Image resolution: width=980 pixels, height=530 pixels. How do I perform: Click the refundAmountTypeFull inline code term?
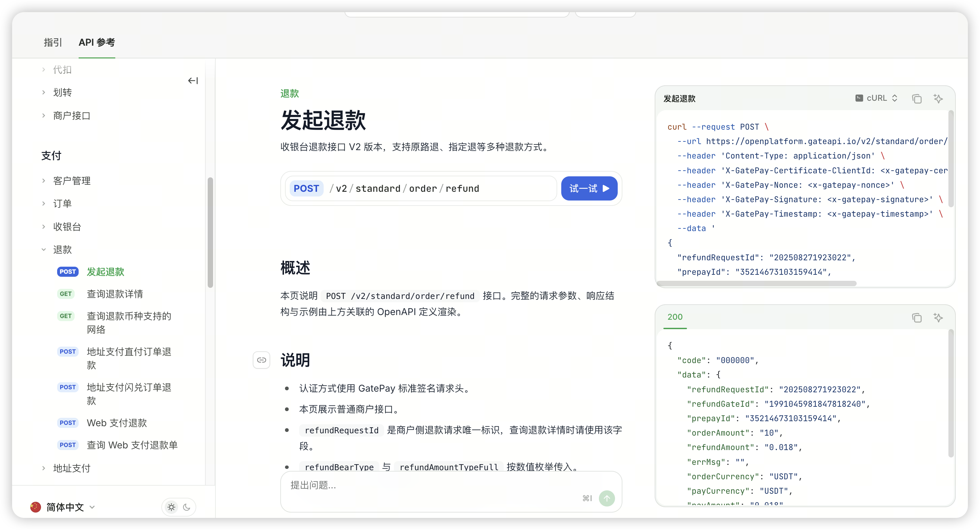[x=449, y=467]
